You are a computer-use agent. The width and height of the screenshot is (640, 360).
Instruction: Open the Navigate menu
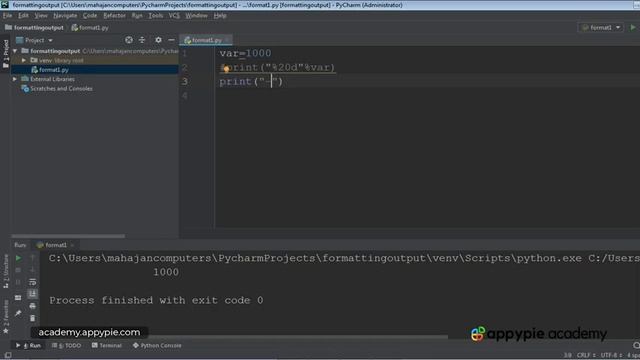click(x=65, y=16)
